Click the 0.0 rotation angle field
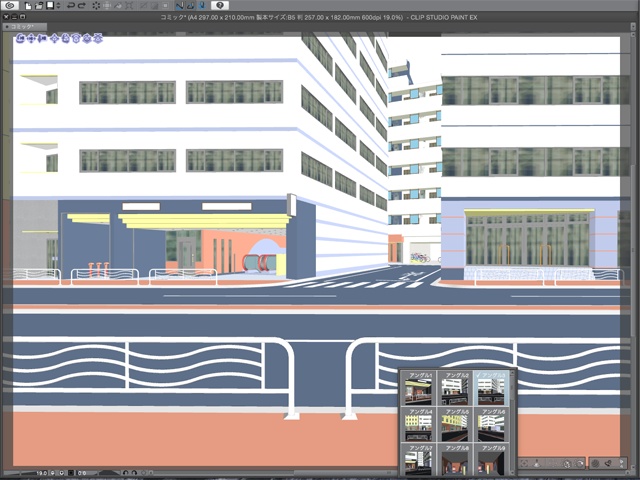640x480 pixels. coord(82,473)
